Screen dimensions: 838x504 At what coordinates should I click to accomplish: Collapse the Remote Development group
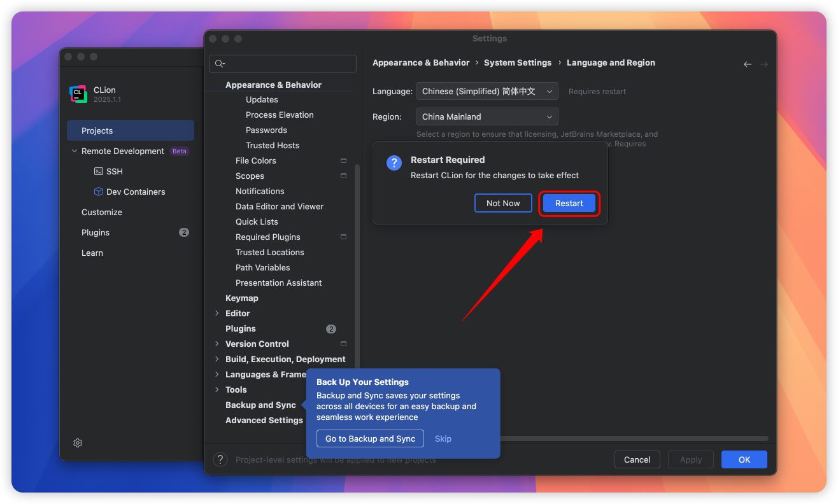coord(75,151)
